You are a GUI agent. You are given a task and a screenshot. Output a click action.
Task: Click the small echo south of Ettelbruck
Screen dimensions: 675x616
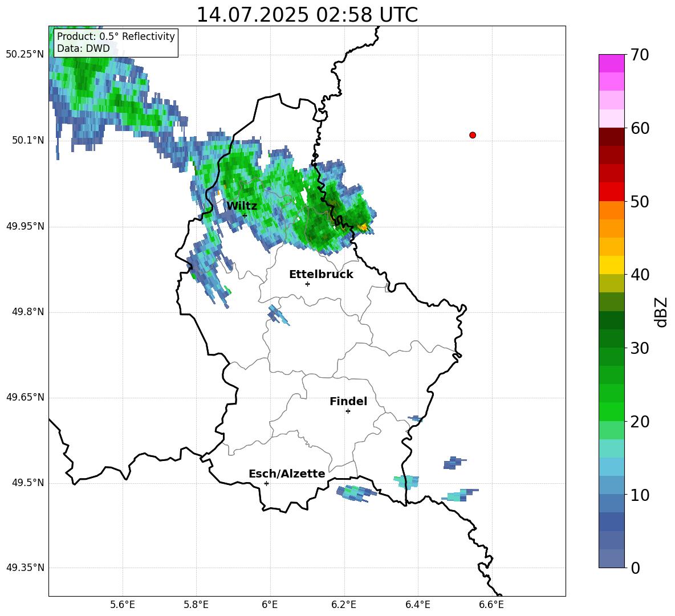278,315
